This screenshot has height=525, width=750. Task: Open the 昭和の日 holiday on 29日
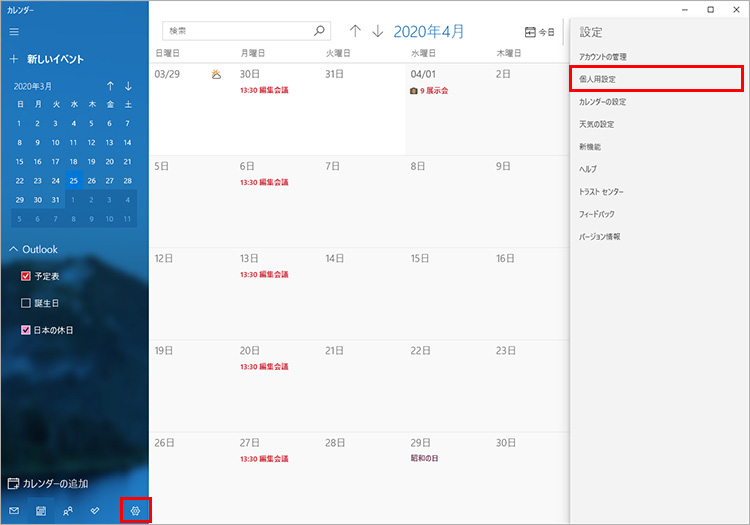coord(424,458)
